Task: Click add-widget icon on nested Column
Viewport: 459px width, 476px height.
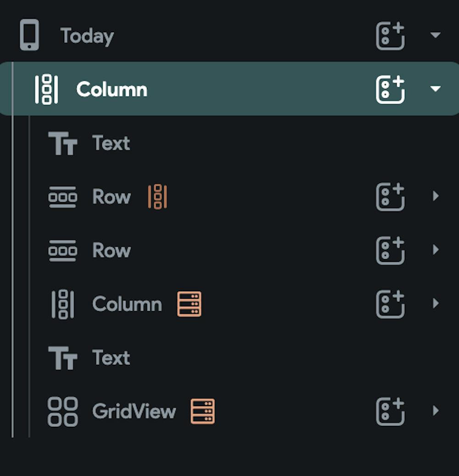Action: point(390,304)
